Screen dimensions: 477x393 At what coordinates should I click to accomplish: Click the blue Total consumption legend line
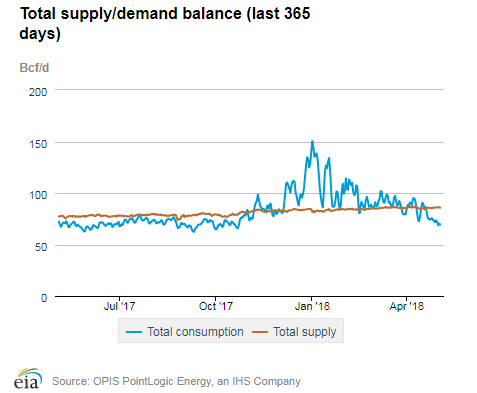point(134,332)
